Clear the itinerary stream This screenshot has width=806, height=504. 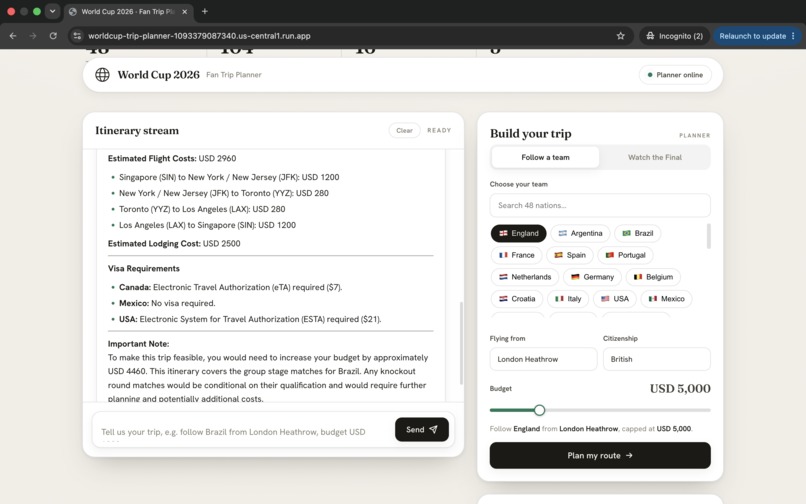404,131
